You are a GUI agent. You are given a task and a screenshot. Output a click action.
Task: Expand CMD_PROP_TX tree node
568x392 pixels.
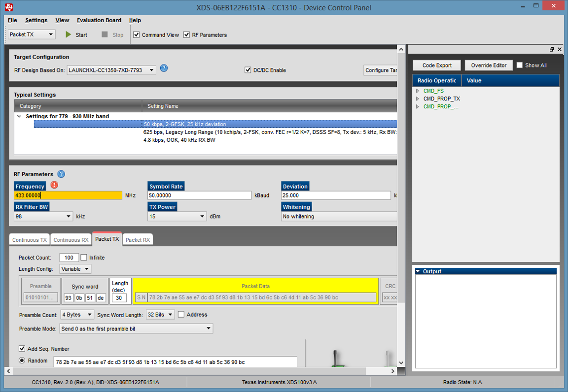tap(417, 98)
